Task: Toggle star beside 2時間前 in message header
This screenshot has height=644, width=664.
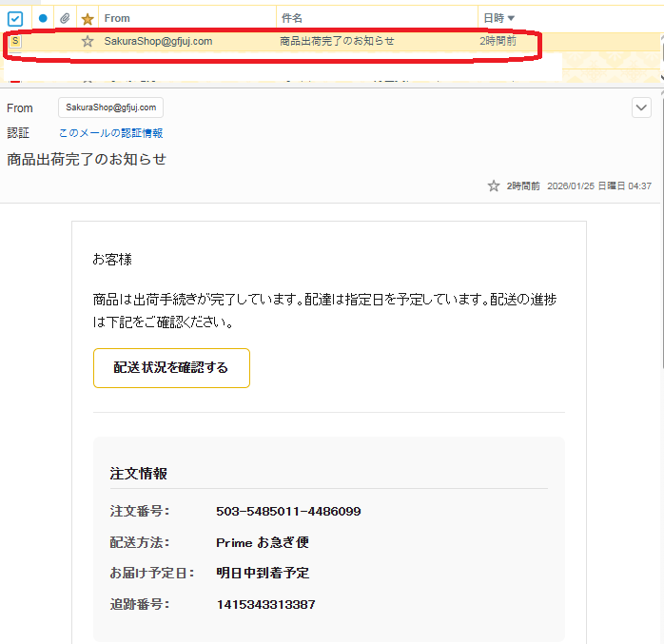Action: pos(494,185)
